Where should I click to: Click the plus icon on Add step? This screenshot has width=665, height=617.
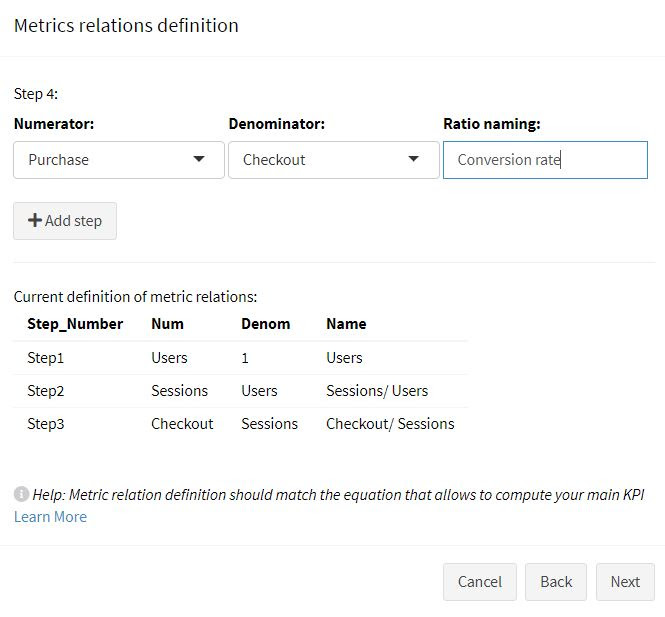point(35,221)
